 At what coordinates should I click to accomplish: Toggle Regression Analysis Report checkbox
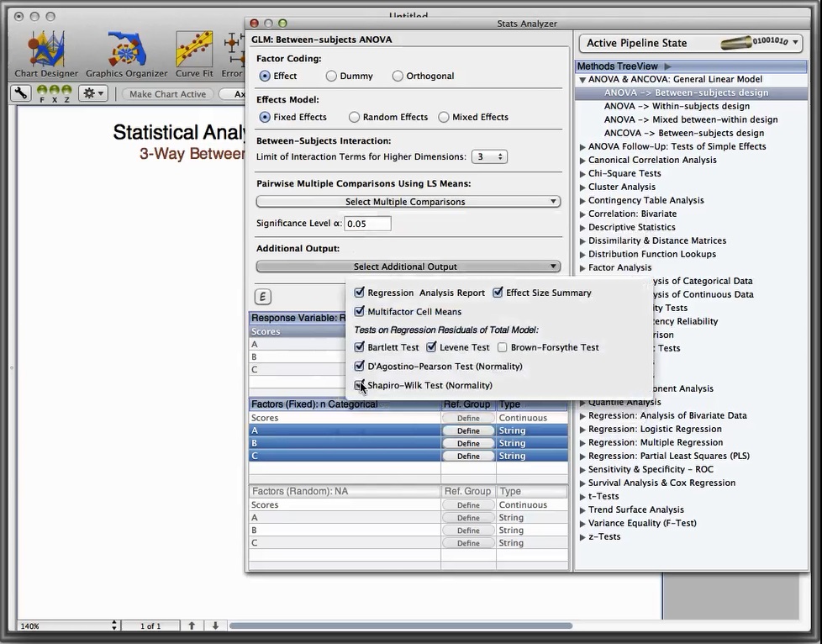click(x=359, y=292)
